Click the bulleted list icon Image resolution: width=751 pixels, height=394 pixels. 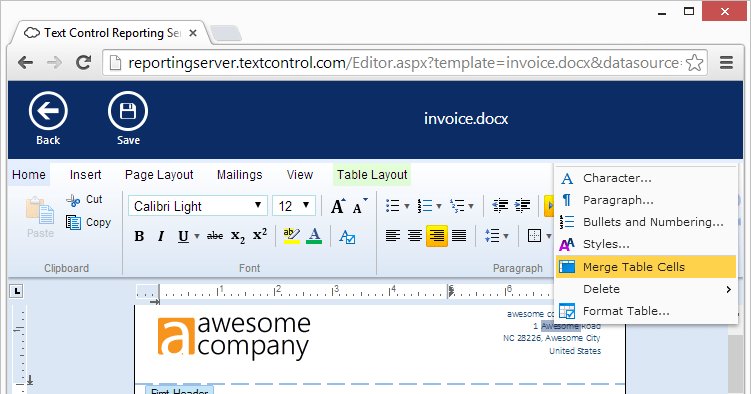(393, 206)
